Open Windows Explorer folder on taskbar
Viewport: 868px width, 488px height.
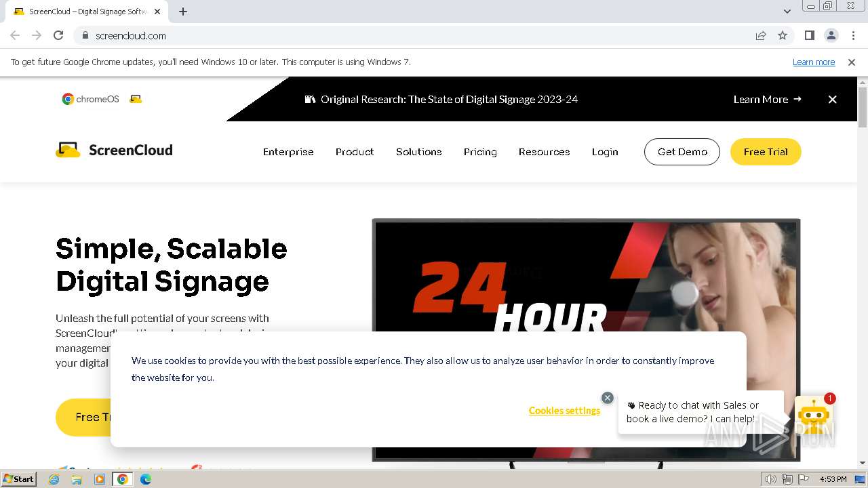click(x=77, y=479)
